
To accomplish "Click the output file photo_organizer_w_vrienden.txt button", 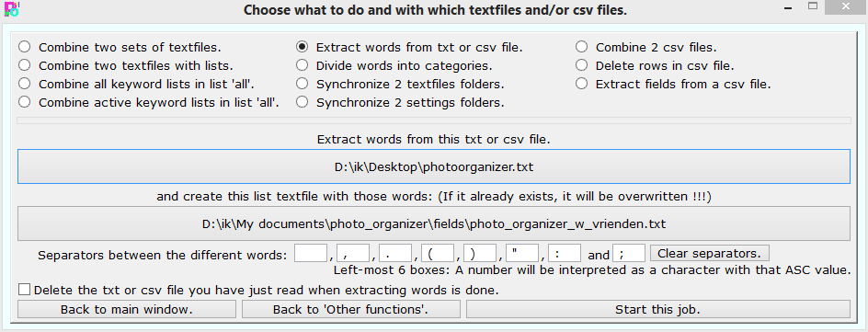I will (x=434, y=223).
